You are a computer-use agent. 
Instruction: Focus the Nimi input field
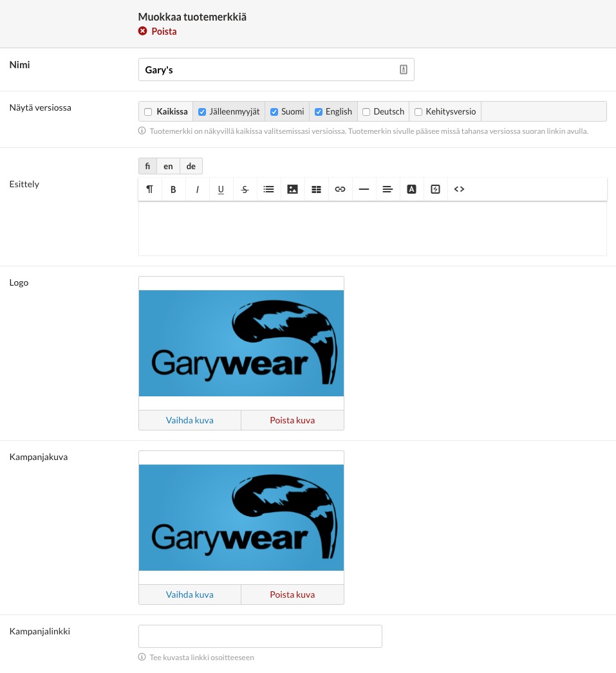coord(276,69)
